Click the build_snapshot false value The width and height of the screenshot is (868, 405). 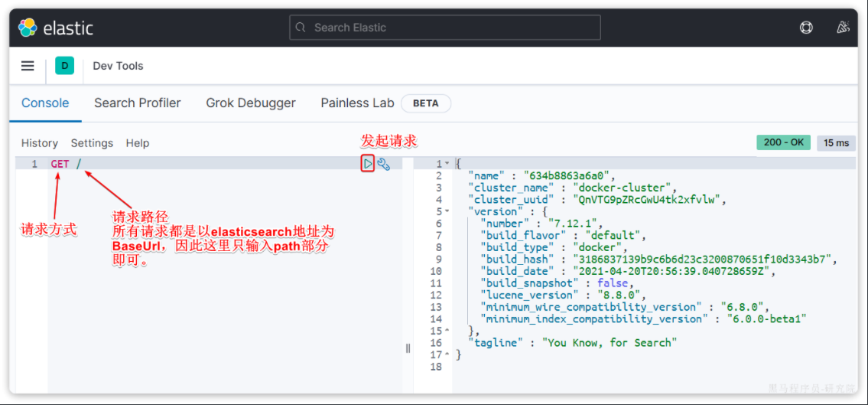click(612, 283)
